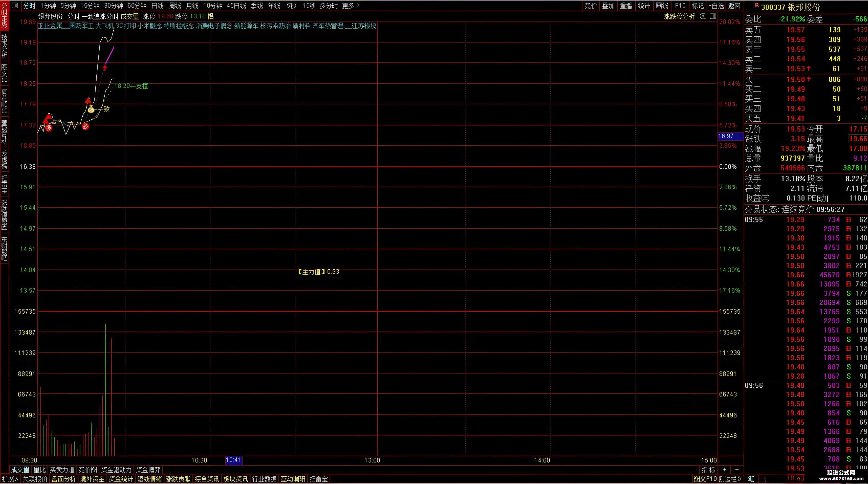Add stock via +自选 button

click(x=716, y=6)
